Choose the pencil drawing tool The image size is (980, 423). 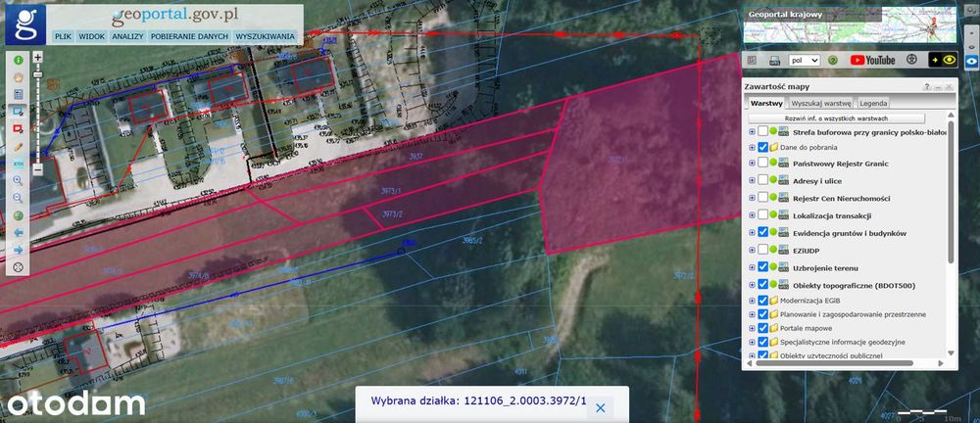coord(18,146)
